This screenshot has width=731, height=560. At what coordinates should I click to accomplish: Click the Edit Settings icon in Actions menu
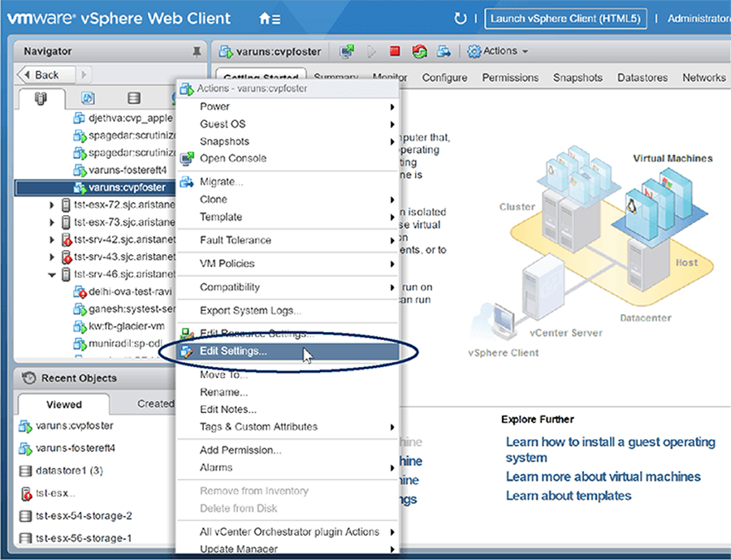pyautogui.click(x=187, y=351)
